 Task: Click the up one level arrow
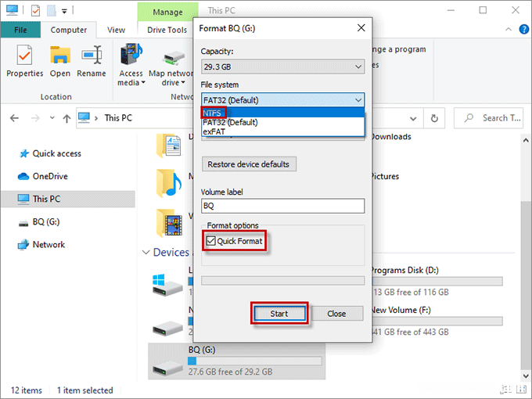[66, 118]
